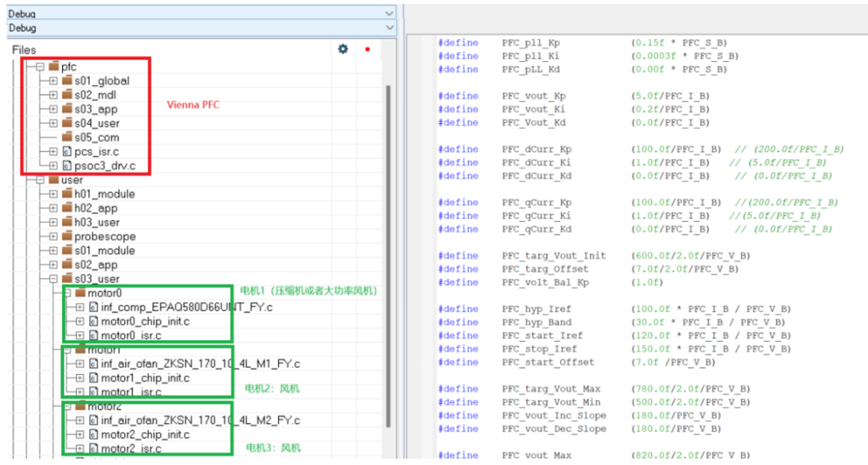Collapse the pfc folder node
The image size is (868, 465).
pyautogui.click(x=40, y=67)
